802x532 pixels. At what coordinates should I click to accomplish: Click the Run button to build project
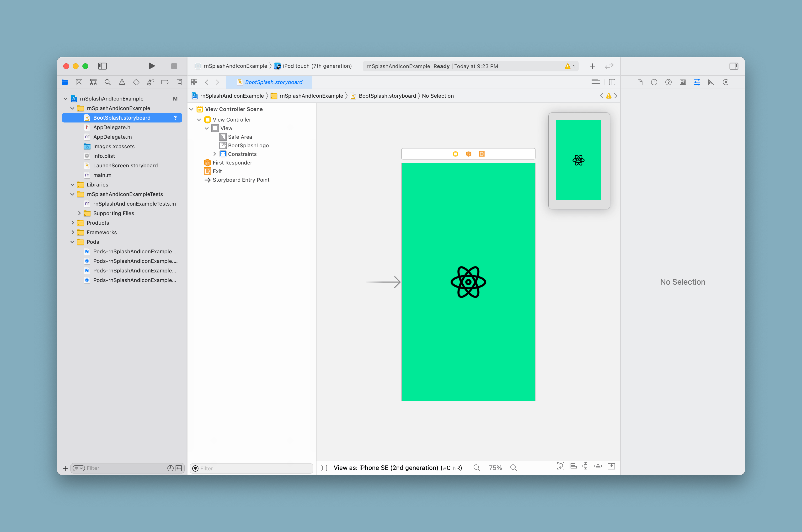click(x=151, y=66)
